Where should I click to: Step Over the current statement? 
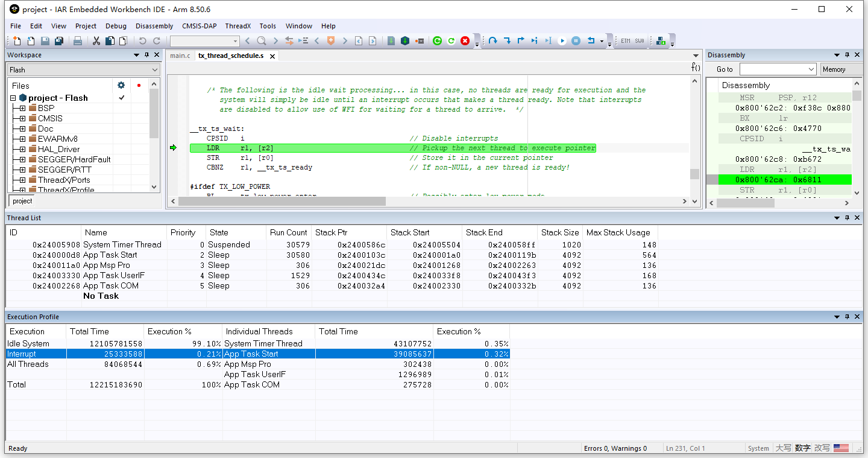pyautogui.click(x=492, y=41)
